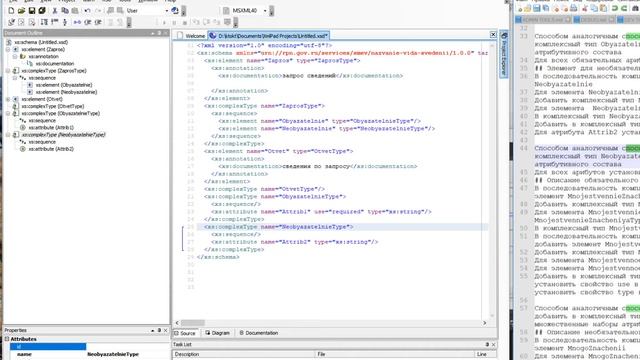Close the Document Outline panel
The height and width of the screenshot is (360, 640).
(165, 33)
